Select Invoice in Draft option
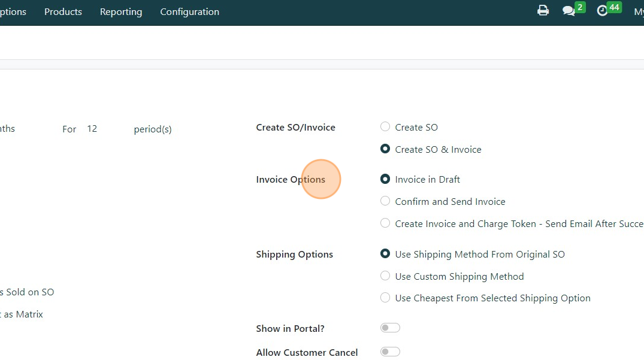 pyautogui.click(x=385, y=179)
